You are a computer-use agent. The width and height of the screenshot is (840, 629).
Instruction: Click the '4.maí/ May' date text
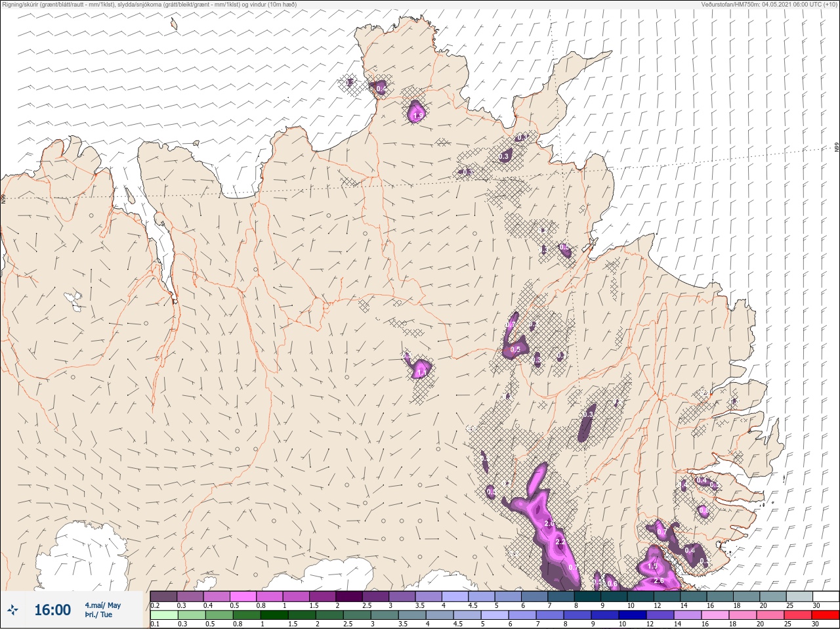click(x=102, y=605)
